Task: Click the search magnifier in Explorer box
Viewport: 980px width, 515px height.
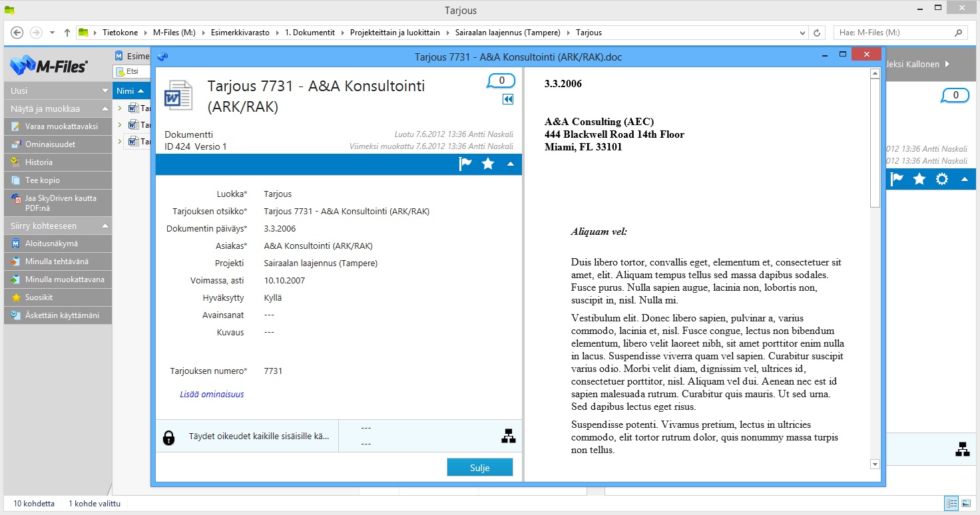Action: [x=959, y=33]
